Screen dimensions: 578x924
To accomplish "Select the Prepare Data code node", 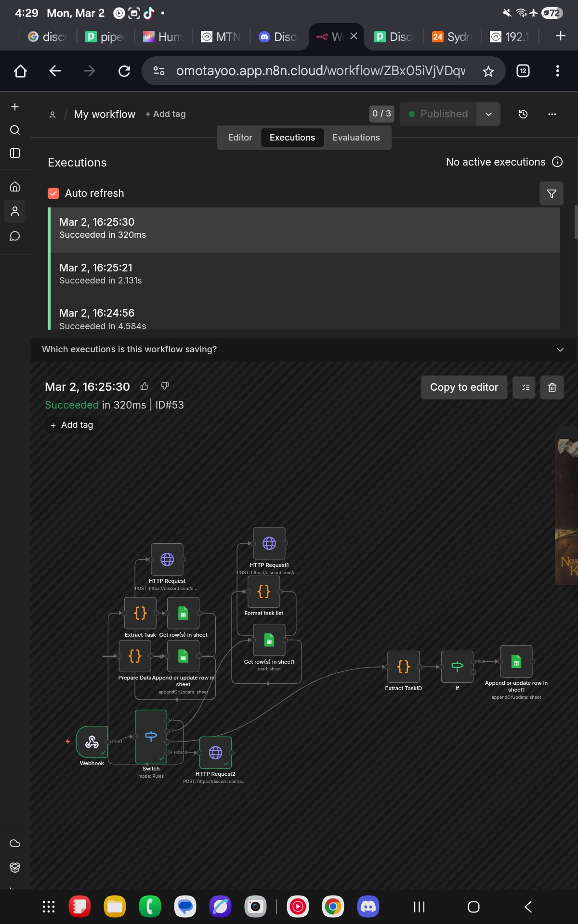I will [135, 656].
